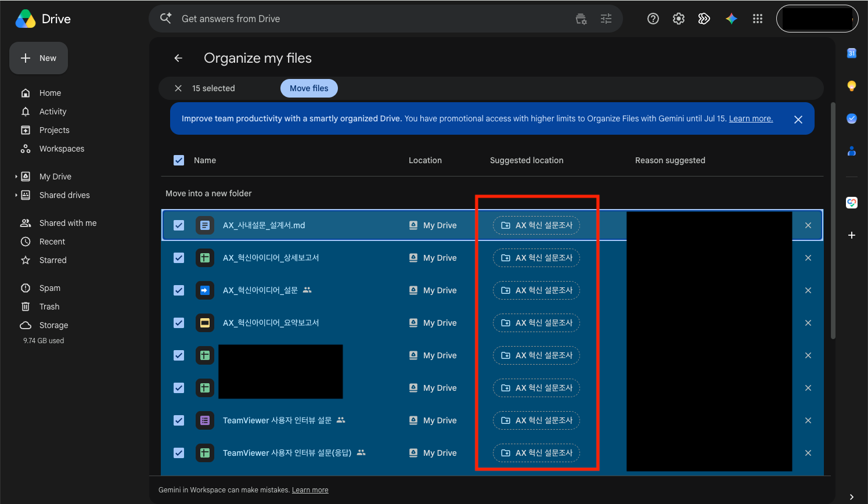The height and width of the screenshot is (504, 868).
Task: Expand the Shared drives tree arrow
Action: coord(16,195)
